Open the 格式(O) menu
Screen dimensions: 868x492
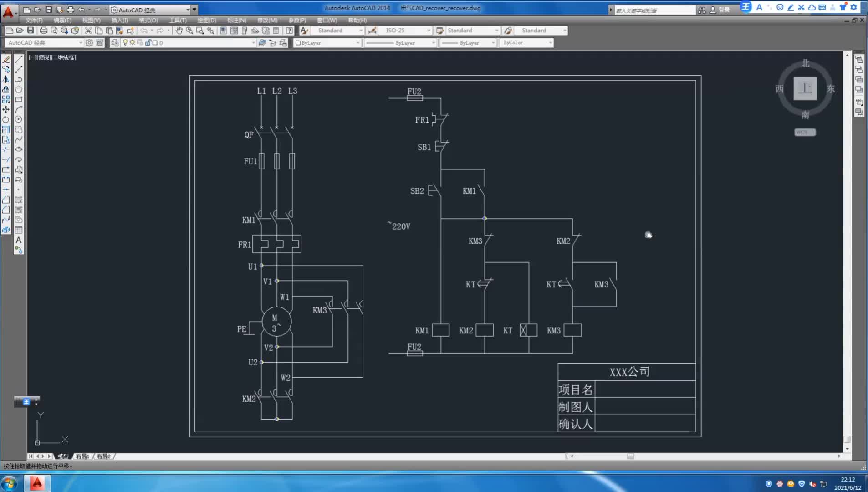pyautogui.click(x=148, y=20)
